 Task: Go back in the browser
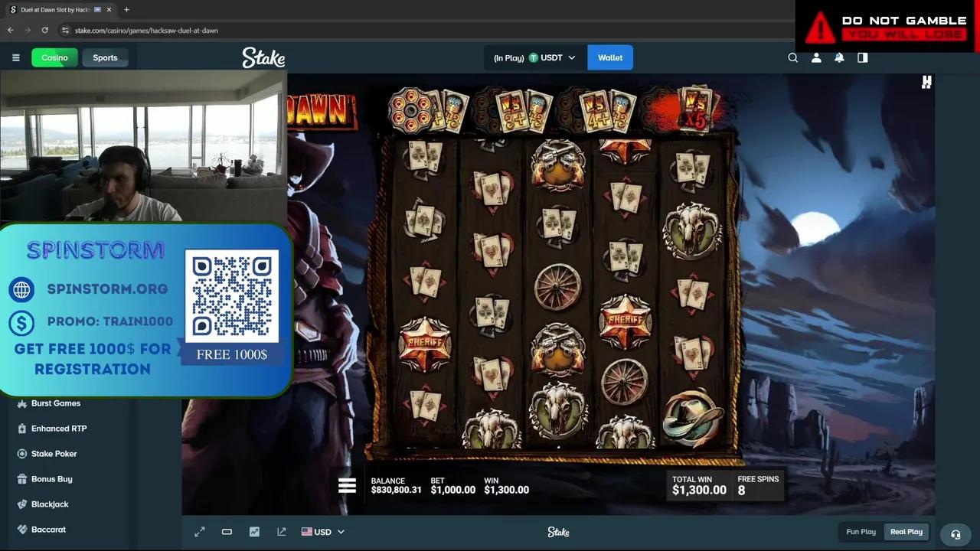click(x=11, y=30)
